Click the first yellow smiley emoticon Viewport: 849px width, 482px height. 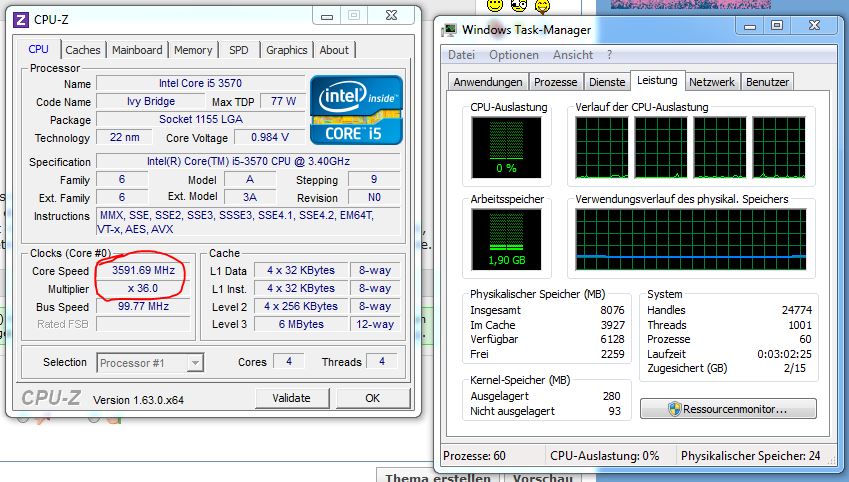click(x=494, y=5)
